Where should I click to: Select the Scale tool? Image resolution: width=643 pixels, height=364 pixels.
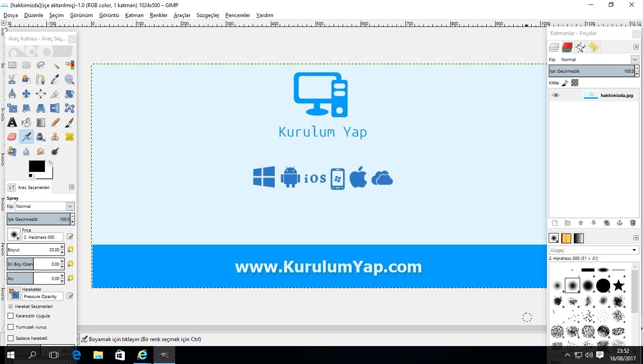pos(12,108)
